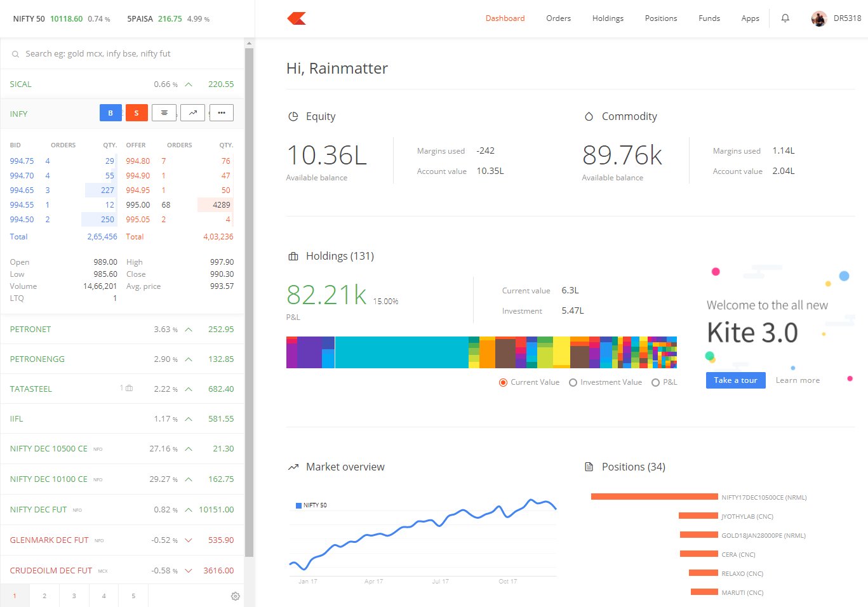The image size is (868, 607).
Task: Click the TATASTEEL holdings briefcase icon
Action: 130,388
